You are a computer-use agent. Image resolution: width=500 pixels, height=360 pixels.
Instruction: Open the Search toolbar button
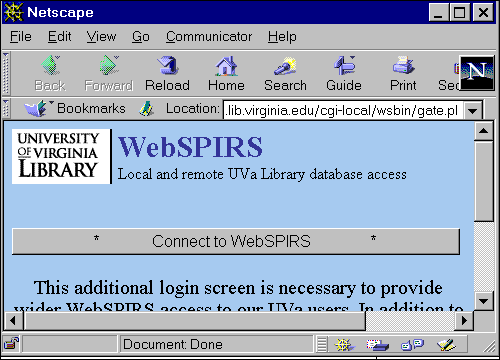285,73
